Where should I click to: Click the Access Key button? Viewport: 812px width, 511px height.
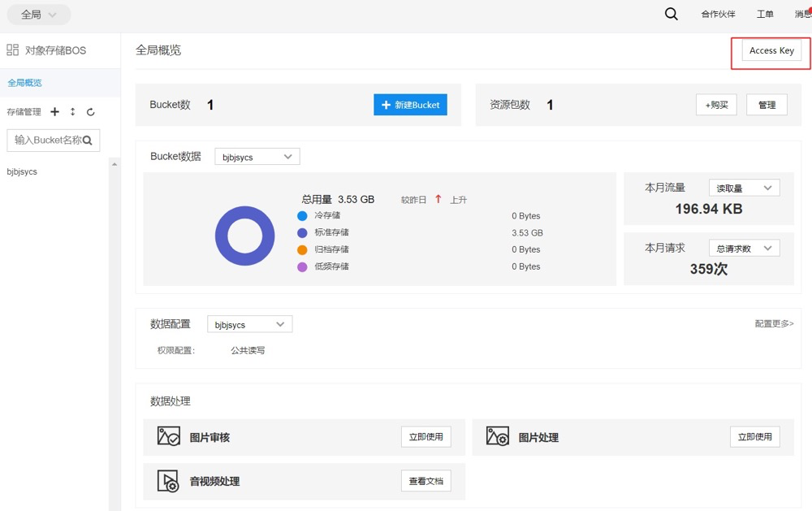(771, 51)
